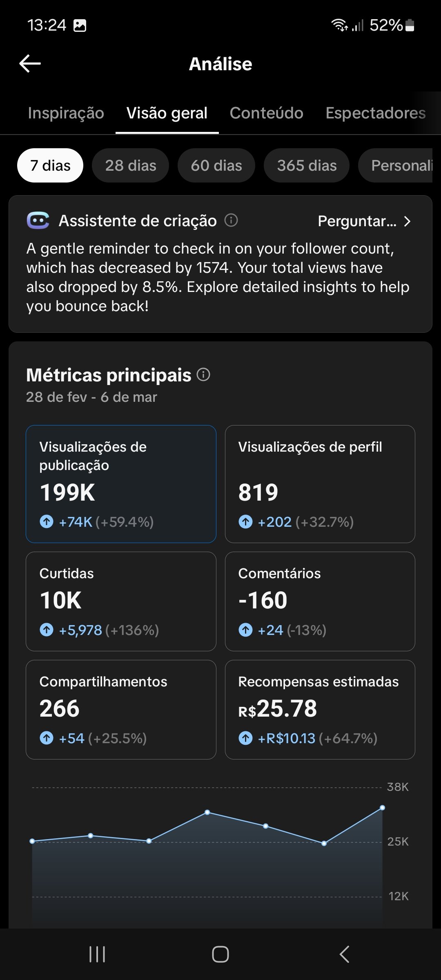Choose the 365 dias time range
This screenshot has width=441, height=980.
point(307,165)
